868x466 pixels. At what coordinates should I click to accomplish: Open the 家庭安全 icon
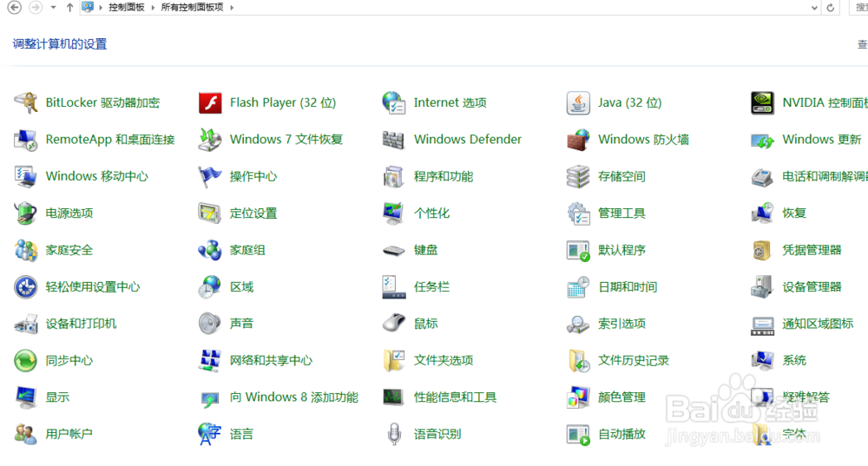[25, 250]
